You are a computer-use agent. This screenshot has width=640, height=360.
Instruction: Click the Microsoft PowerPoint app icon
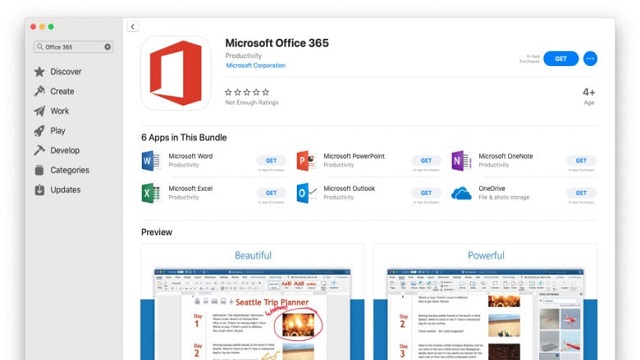pyautogui.click(x=306, y=161)
